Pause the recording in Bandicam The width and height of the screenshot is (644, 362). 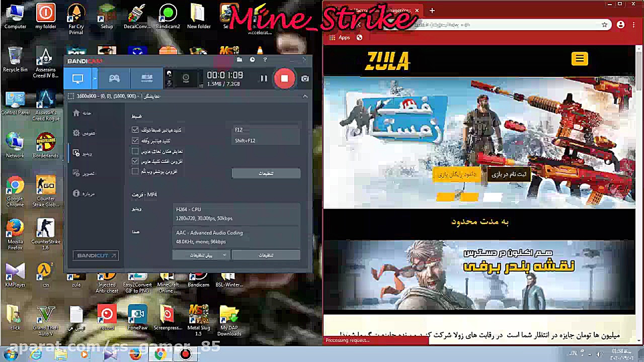tap(264, 78)
